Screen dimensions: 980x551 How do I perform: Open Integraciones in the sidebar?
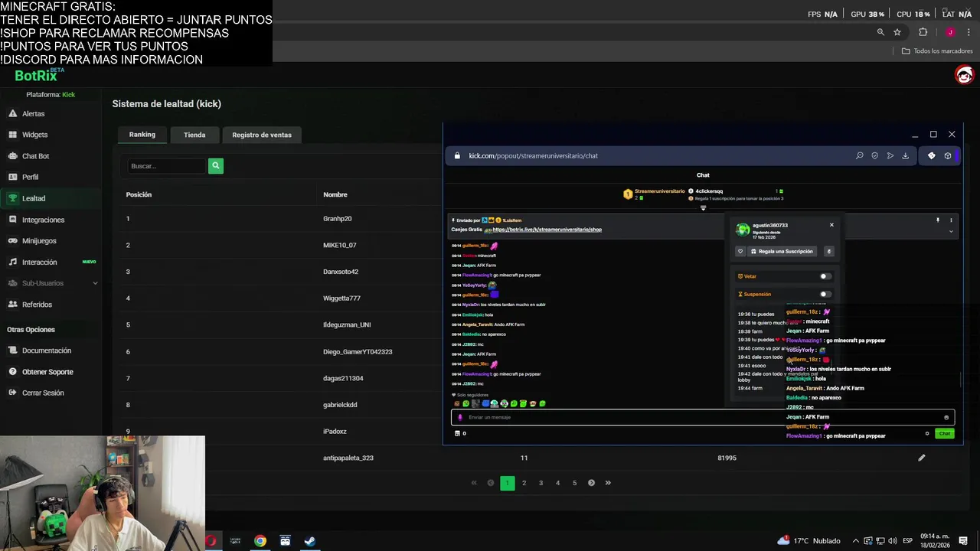point(43,220)
